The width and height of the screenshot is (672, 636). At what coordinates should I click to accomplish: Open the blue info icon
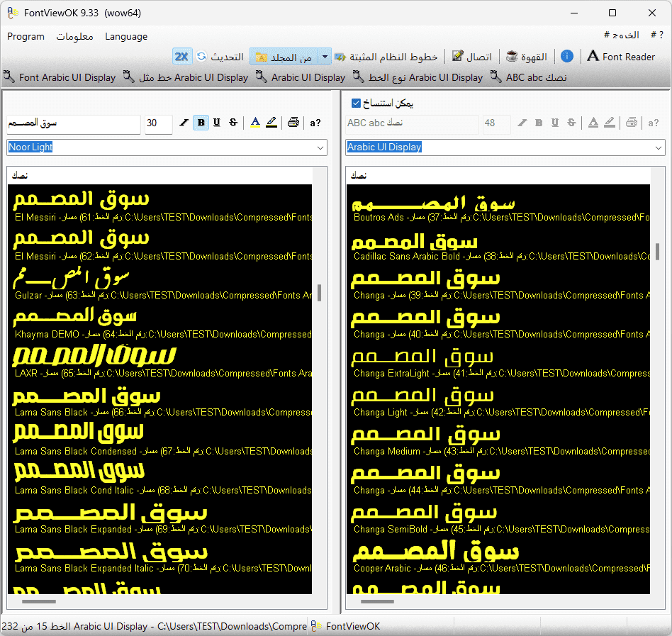click(567, 56)
